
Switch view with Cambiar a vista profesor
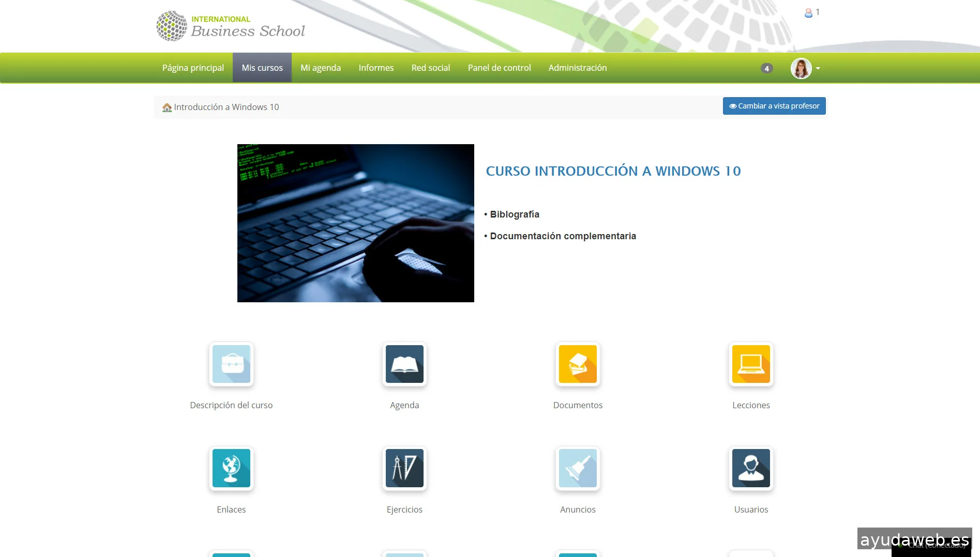click(x=774, y=106)
